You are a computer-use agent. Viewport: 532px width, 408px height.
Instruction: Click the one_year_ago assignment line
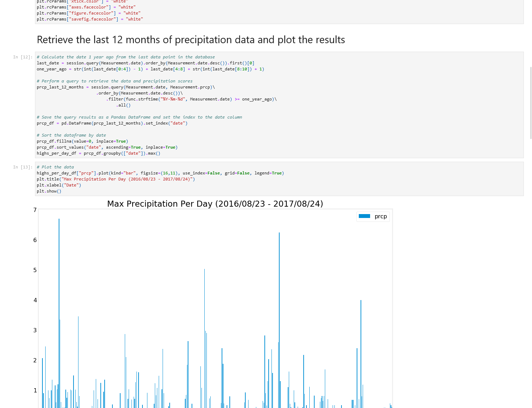(150, 69)
